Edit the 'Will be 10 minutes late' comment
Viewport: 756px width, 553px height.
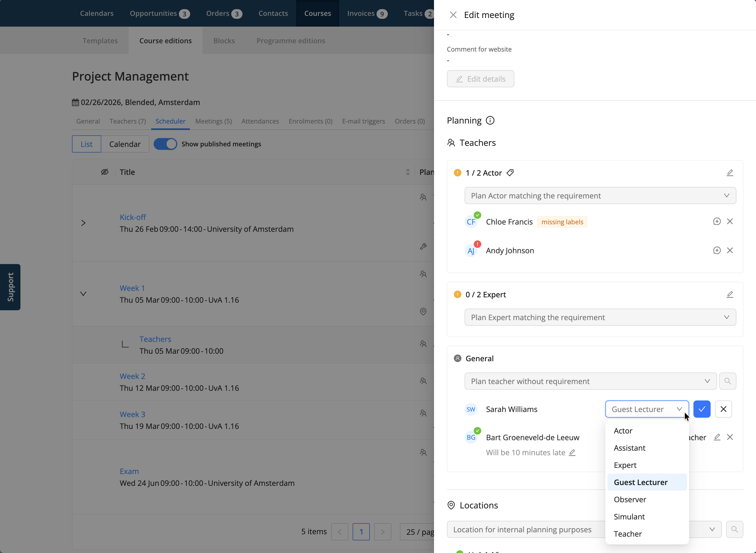(572, 453)
